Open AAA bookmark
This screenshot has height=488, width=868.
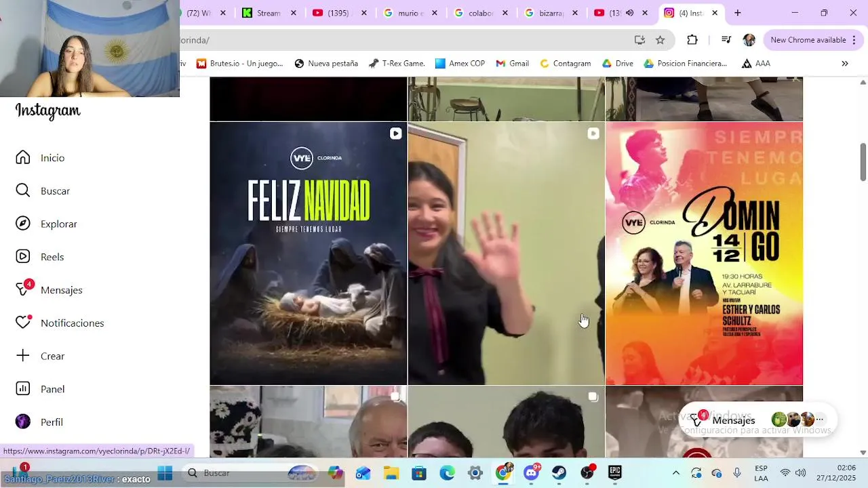point(756,64)
